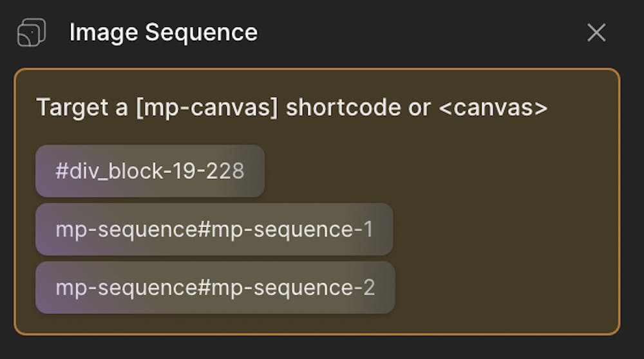Pick the div_block selector suggestion
Image resolution: width=644 pixels, height=359 pixels.
pyautogui.click(x=150, y=171)
